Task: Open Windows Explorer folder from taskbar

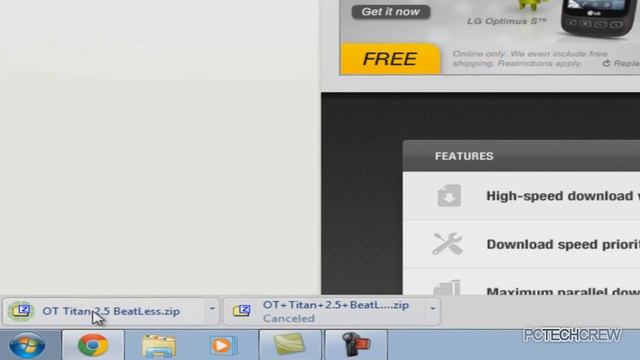Action: point(159,345)
